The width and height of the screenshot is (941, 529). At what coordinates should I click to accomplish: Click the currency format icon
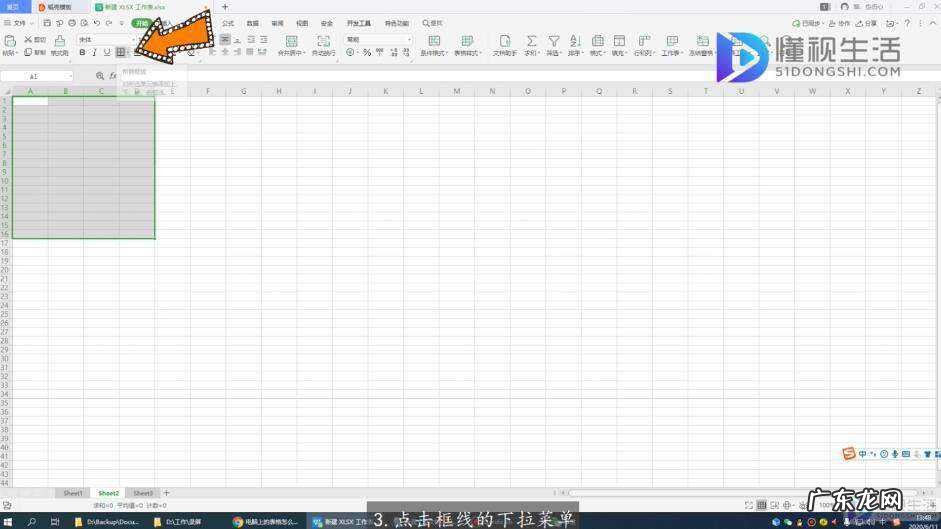(350, 53)
